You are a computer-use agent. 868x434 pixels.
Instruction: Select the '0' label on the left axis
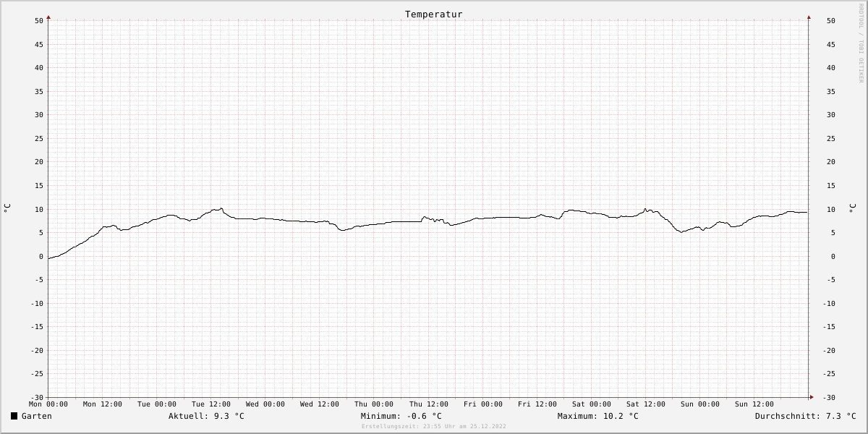click(x=41, y=256)
